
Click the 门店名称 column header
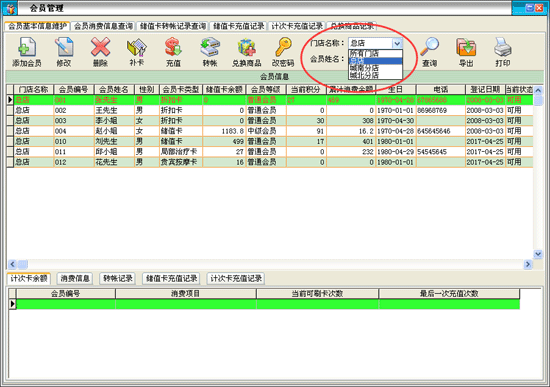33,89
